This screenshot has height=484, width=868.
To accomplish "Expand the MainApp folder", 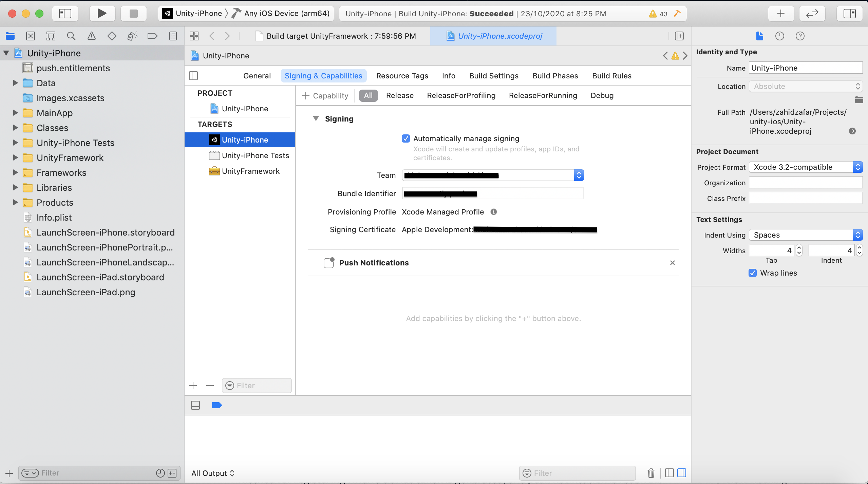I will click(x=15, y=113).
